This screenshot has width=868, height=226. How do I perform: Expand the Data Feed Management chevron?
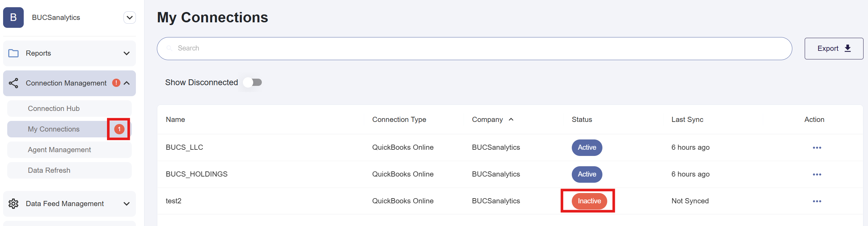tap(127, 204)
